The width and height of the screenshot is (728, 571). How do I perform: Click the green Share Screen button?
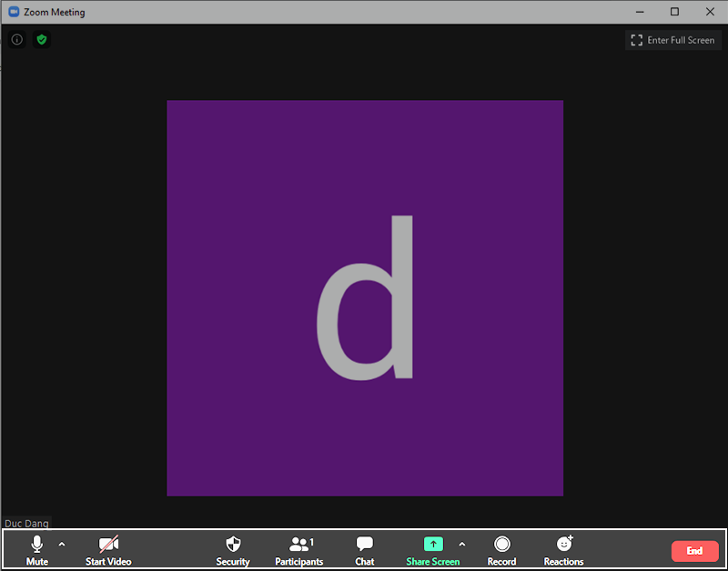tap(433, 549)
